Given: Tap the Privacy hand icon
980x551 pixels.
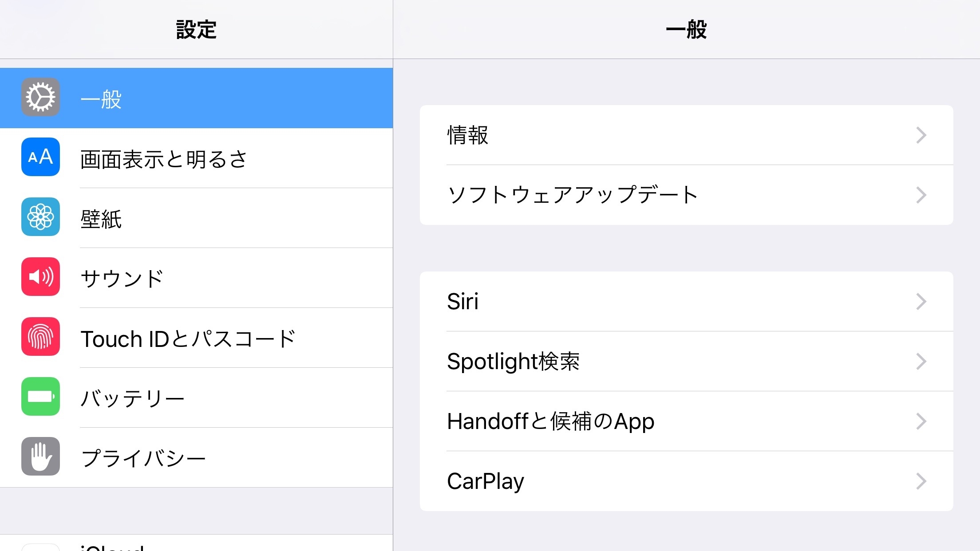Looking at the screenshot, I should tap(40, 457).
